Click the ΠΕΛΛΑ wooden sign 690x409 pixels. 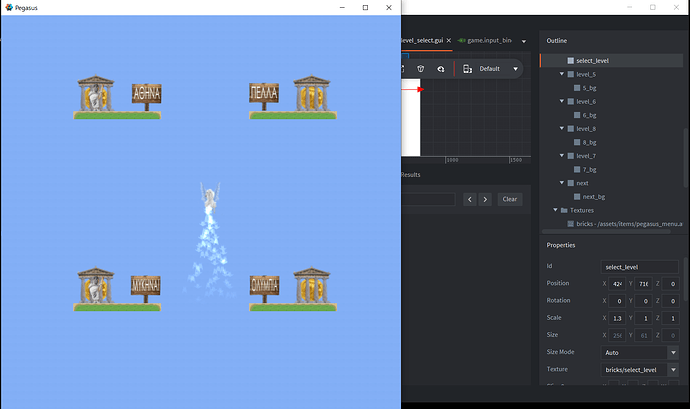click(264, 94)
